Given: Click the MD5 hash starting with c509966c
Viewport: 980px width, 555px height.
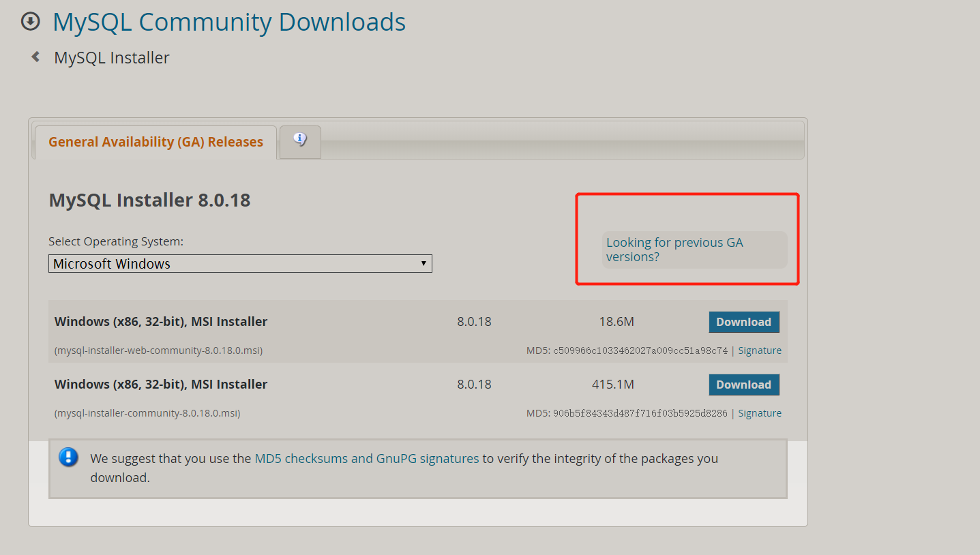Looking at the screenshot, I should pyautogui.click(x=640, y=350).
